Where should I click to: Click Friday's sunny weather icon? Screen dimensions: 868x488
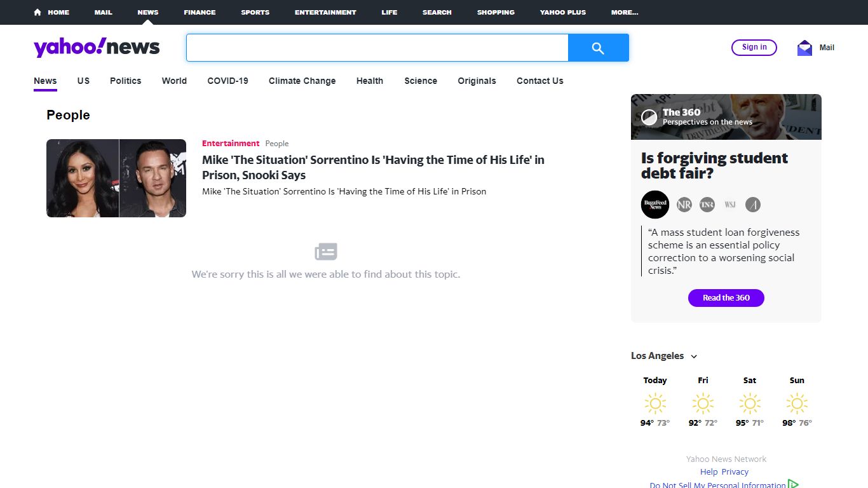[703, 403]
